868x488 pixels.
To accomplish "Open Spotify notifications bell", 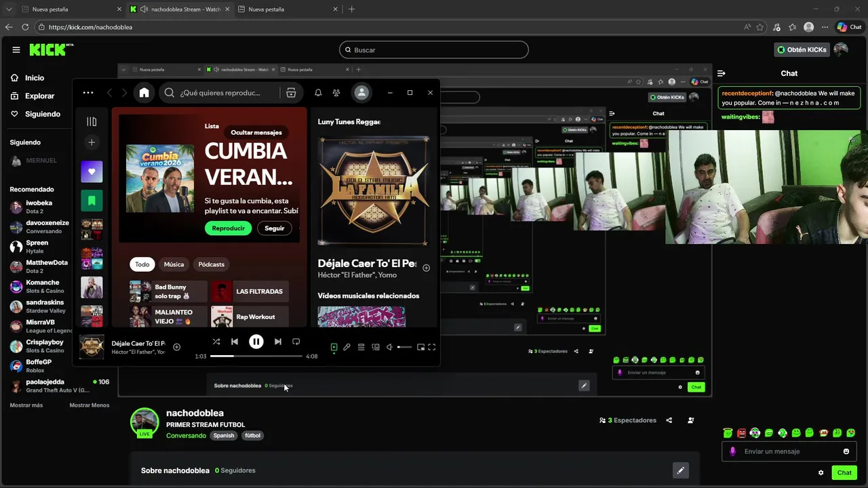I will point(318,93).
